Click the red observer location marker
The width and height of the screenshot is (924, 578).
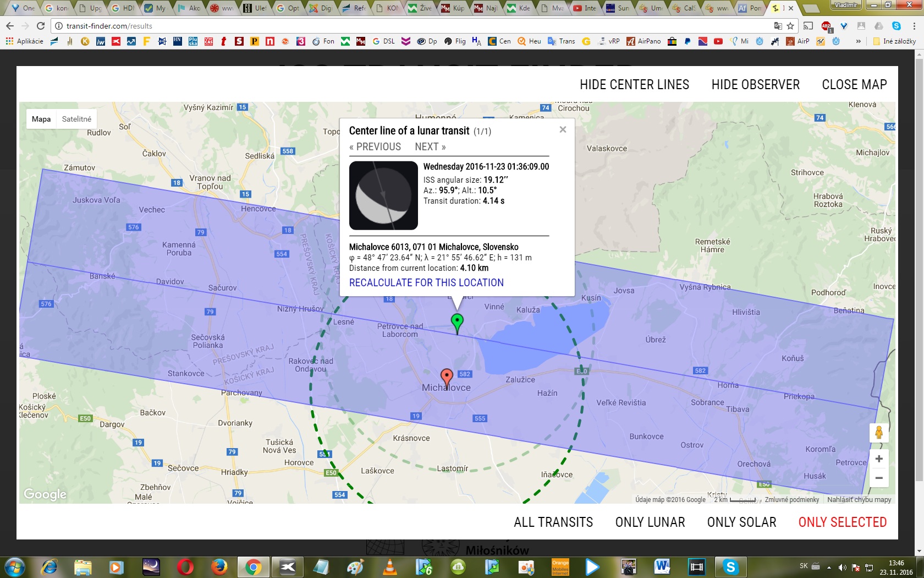click(447, 377)
